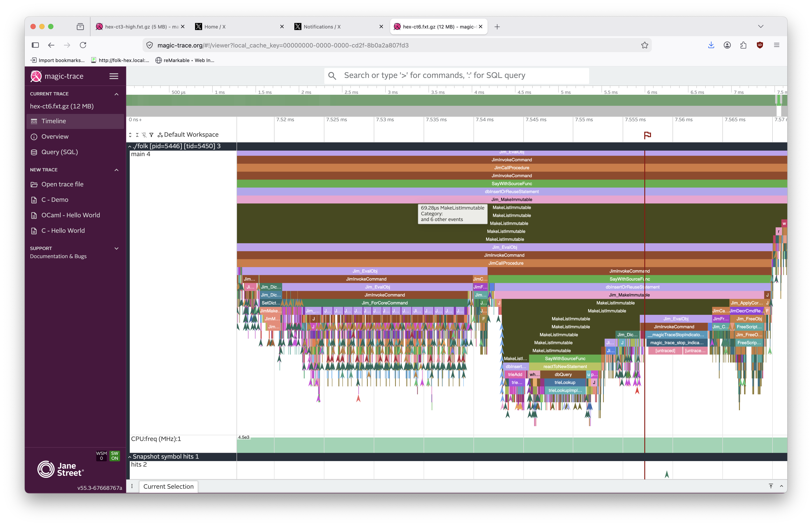Open the extensions puzzle icon
Screen dimensions: 812x526
[743, 45]
